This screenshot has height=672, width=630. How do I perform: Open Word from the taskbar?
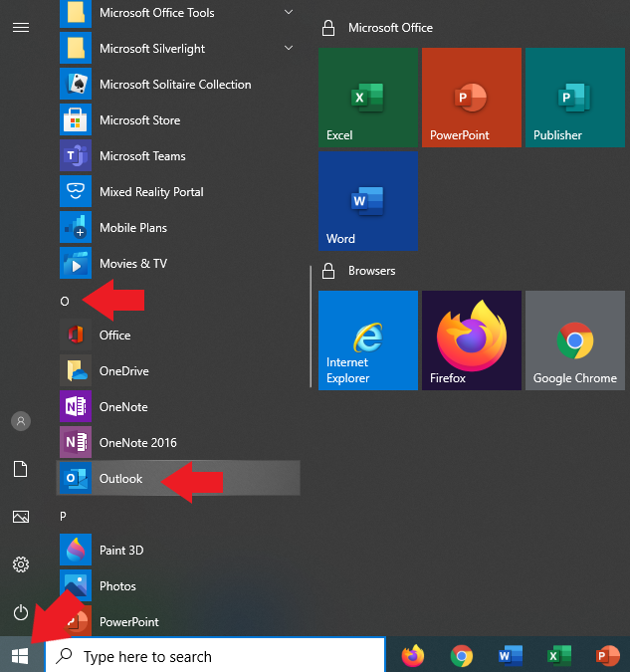point(510,656)
